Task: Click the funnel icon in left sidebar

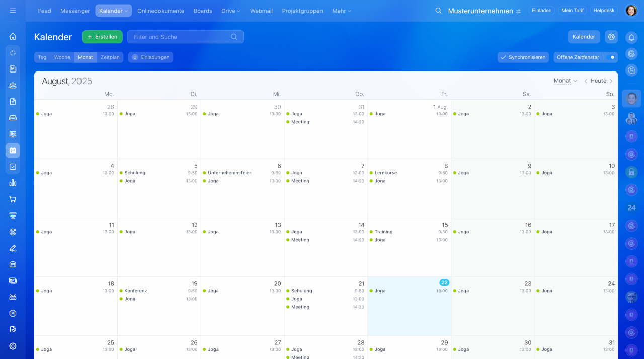Action: pyautogui.click(x=13, y=216)
